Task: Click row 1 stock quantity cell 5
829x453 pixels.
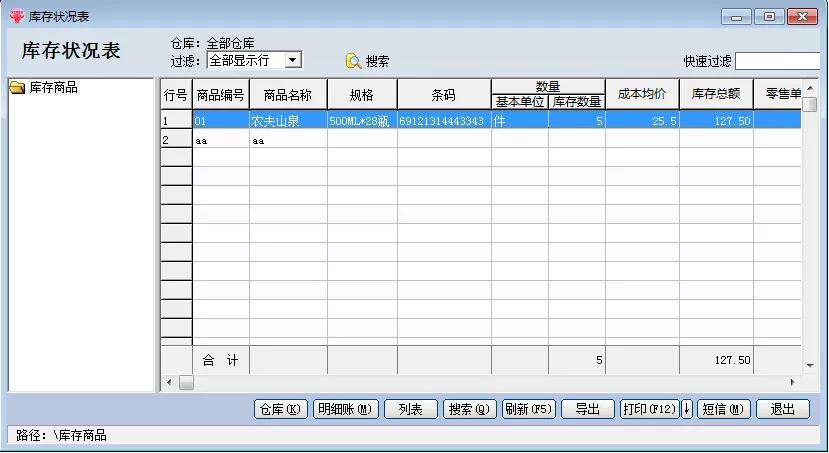Action: 577,121
